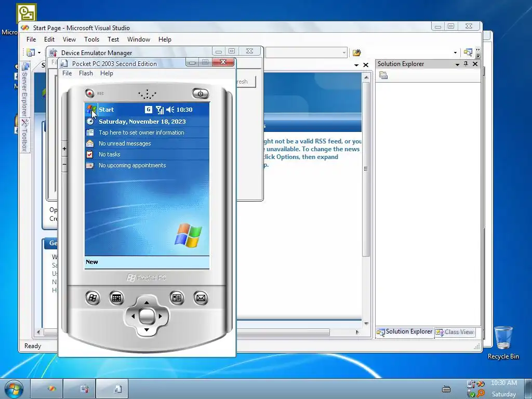
Task: Click the open folder icon in Visual Studio toolbar
Action: coord(356,52)
